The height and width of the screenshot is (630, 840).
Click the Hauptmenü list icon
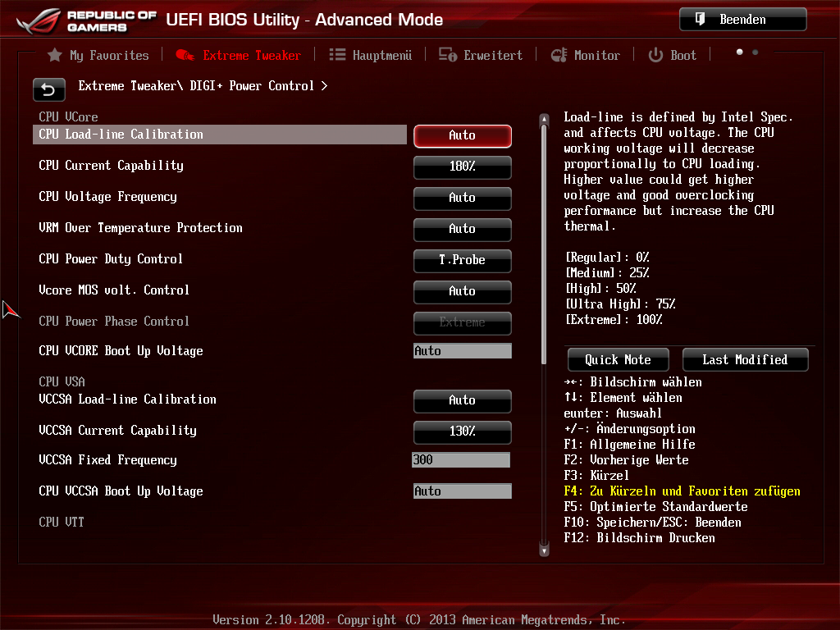(x=337, y=55)
